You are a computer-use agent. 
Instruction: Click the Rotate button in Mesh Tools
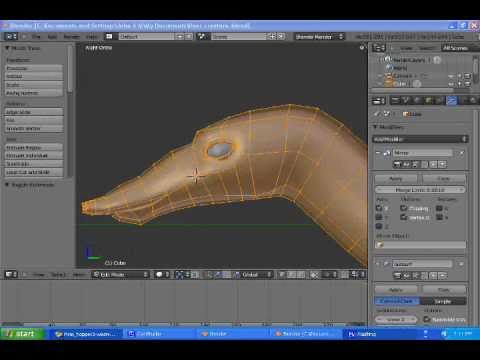tap(34, 76)
